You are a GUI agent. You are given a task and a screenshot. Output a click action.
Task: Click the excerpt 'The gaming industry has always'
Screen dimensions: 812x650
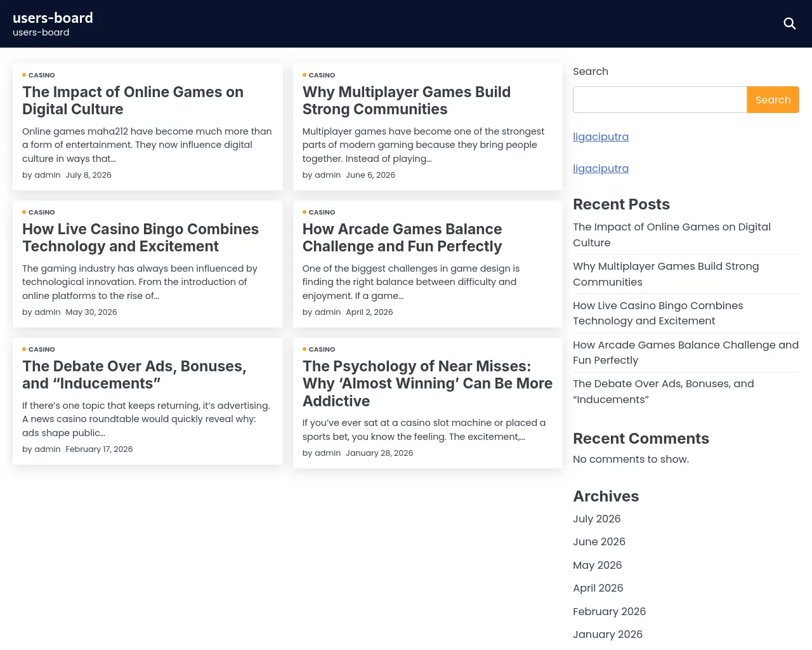[x=140, y=282]
